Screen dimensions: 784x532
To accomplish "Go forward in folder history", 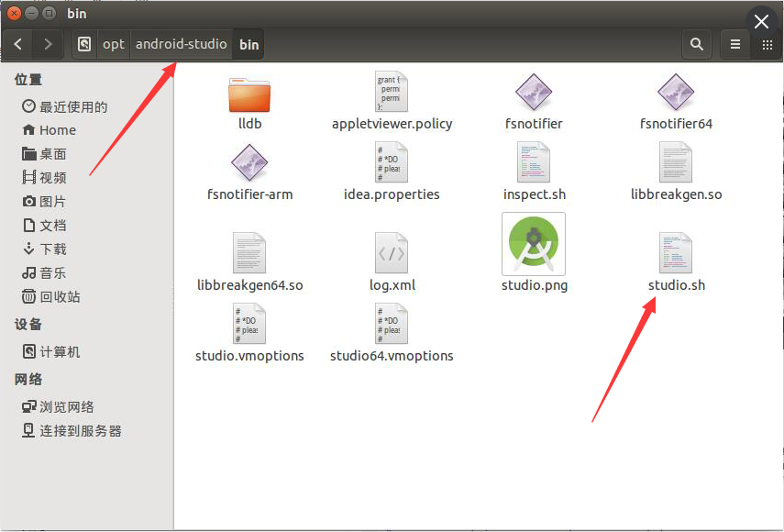I will pyautogui.click(x=48, y=44).
